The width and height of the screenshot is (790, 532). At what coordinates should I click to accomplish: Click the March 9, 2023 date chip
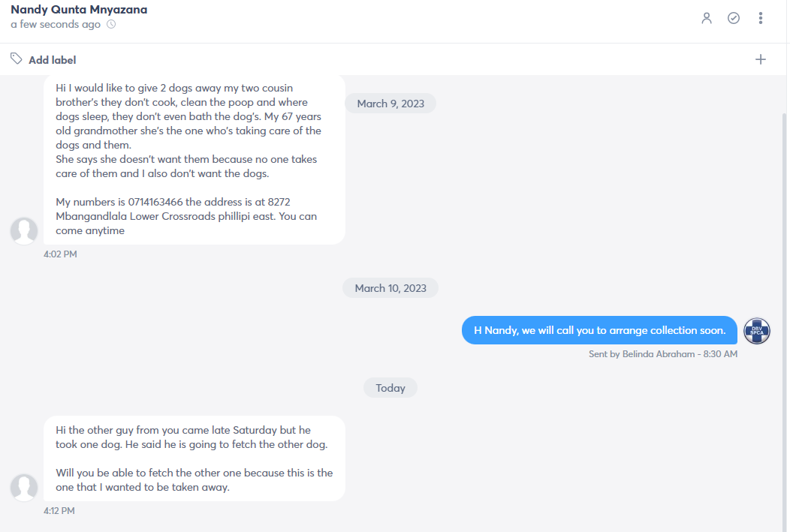390,104
